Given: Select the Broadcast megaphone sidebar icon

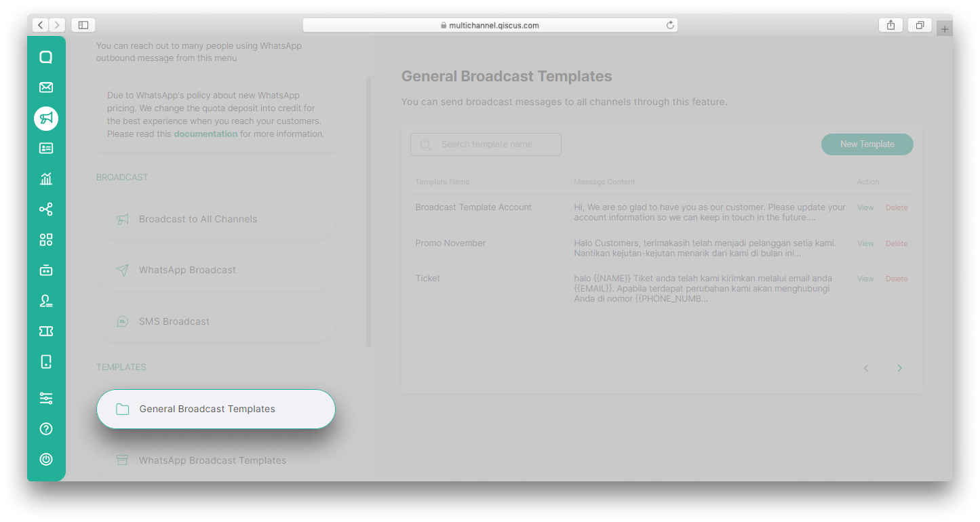Looking at the screenshot, I should pos(46,119).
